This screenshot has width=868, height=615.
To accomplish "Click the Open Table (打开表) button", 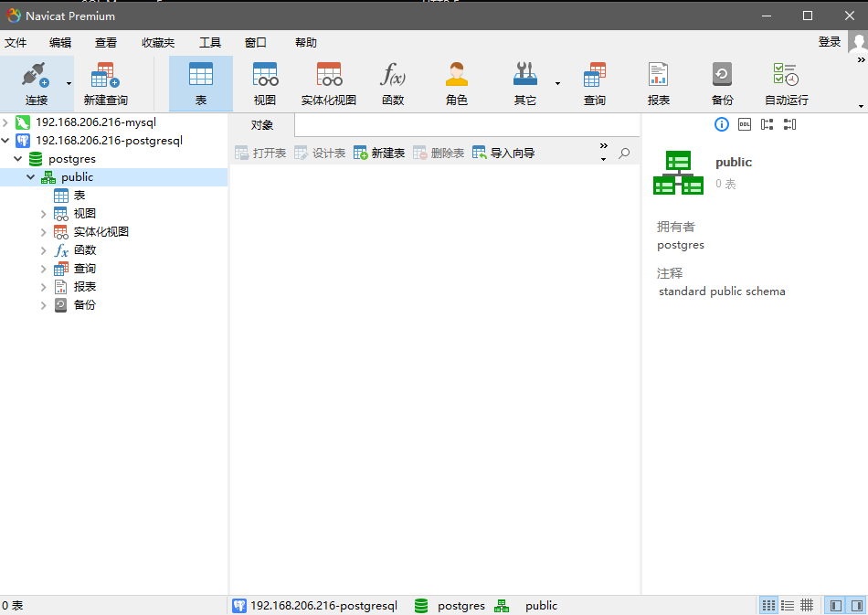I will click(260, 154).
